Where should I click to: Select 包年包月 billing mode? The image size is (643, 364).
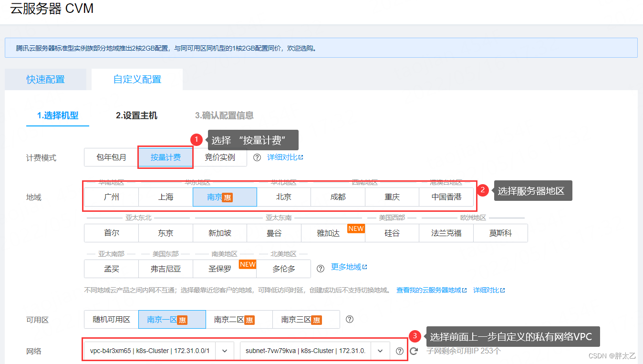pos(111,157)
